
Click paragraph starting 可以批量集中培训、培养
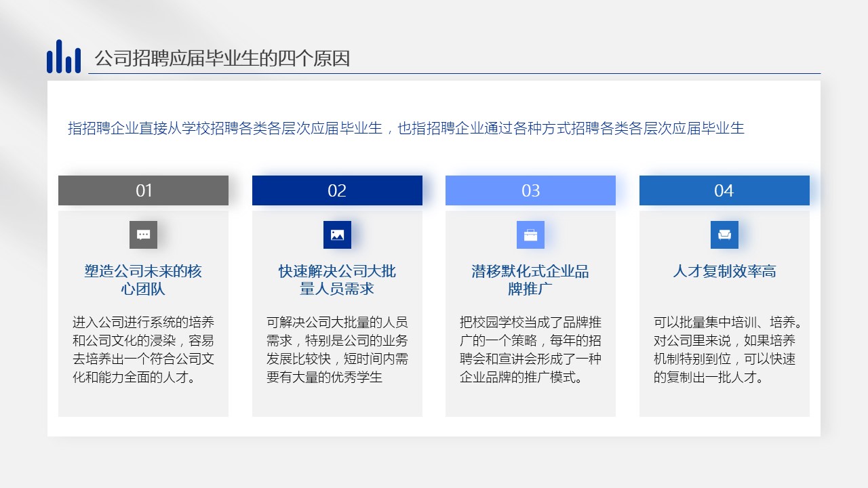coord(728,350)
